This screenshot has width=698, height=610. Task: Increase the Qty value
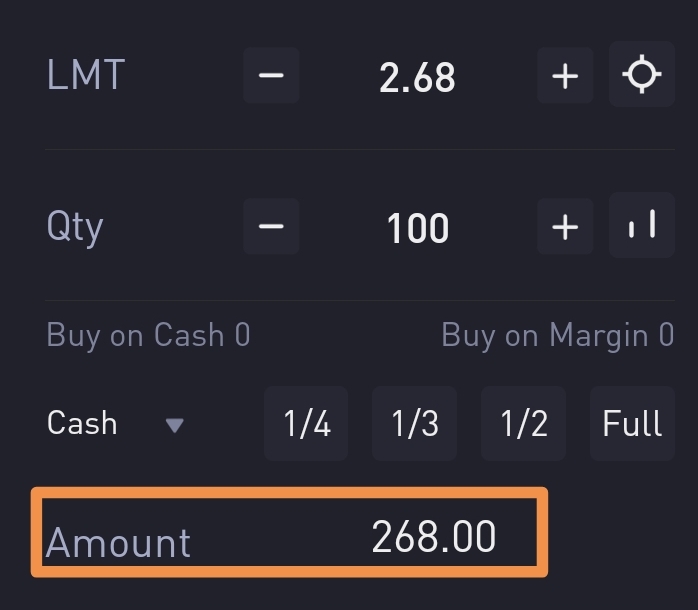(x=565, y=227)
